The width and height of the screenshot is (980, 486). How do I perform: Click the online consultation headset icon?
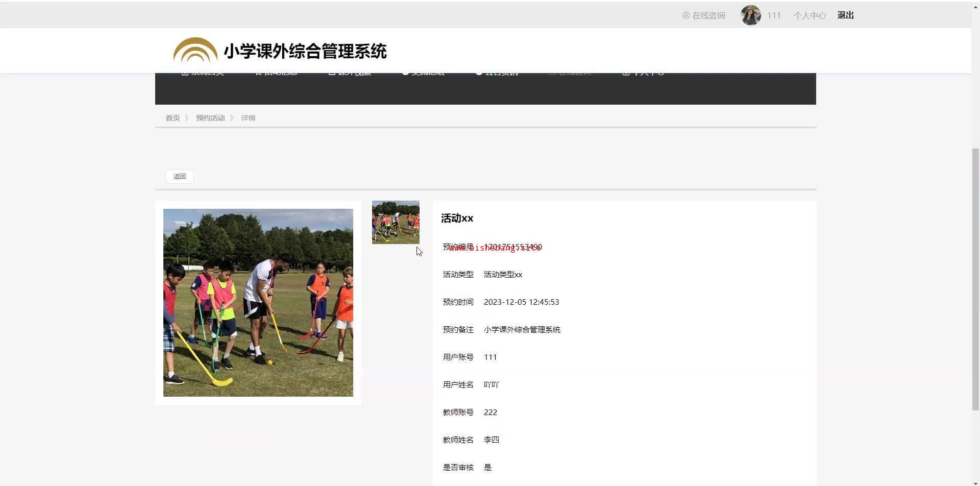point(686,15)
